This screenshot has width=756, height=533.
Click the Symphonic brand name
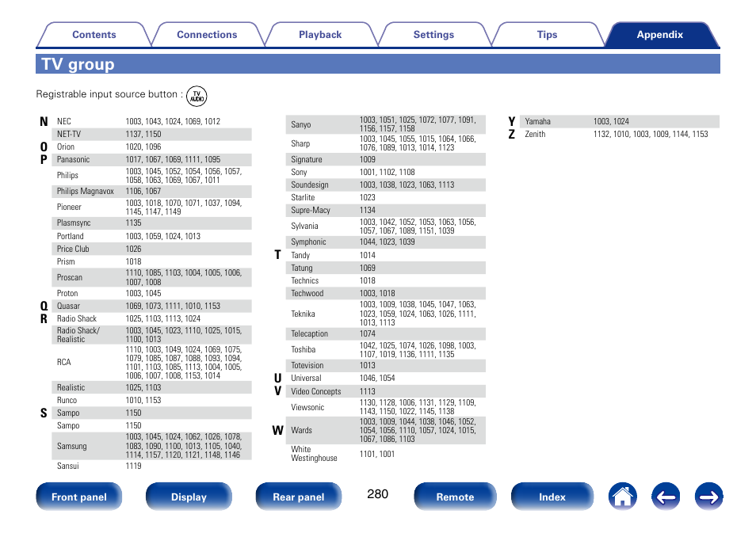(x=308, y=242)
